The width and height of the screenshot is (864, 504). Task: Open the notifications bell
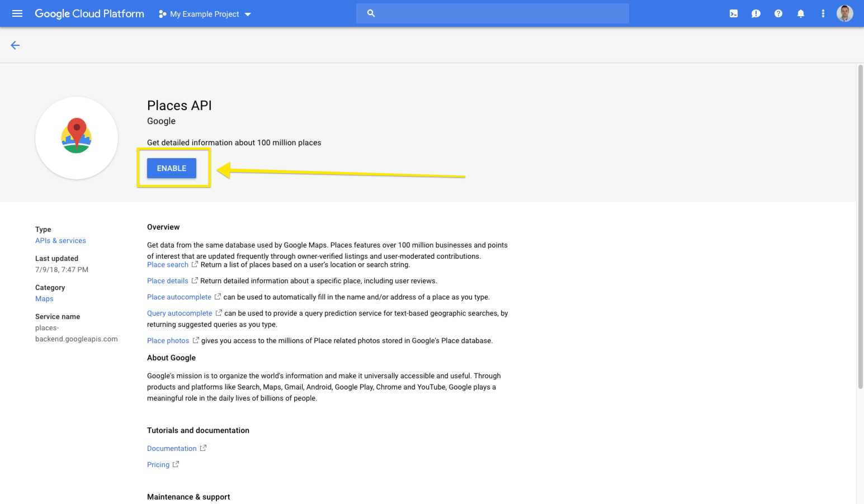click(801, 13)
